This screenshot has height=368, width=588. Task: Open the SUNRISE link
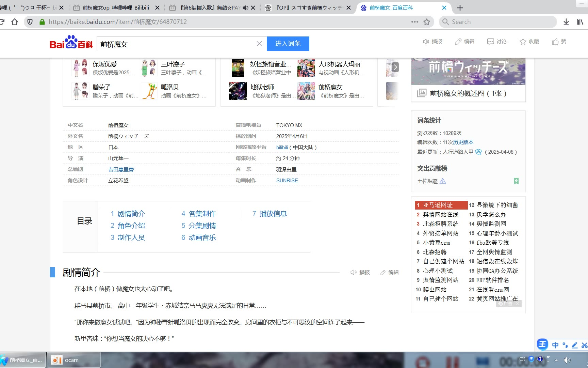287,181
